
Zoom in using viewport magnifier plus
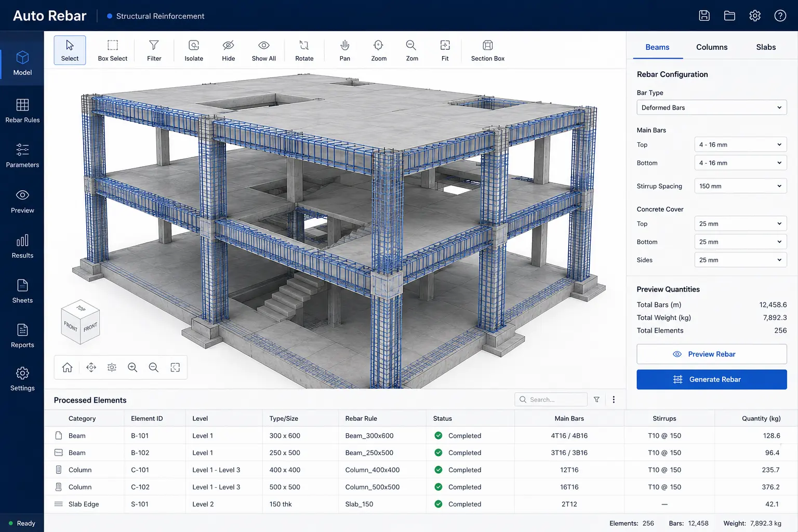tap(132, 367)
